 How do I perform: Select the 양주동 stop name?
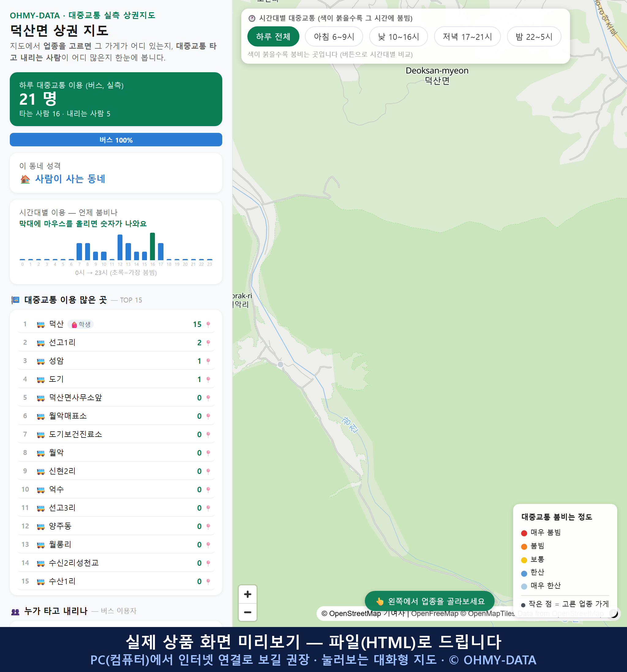pos(60,526)
